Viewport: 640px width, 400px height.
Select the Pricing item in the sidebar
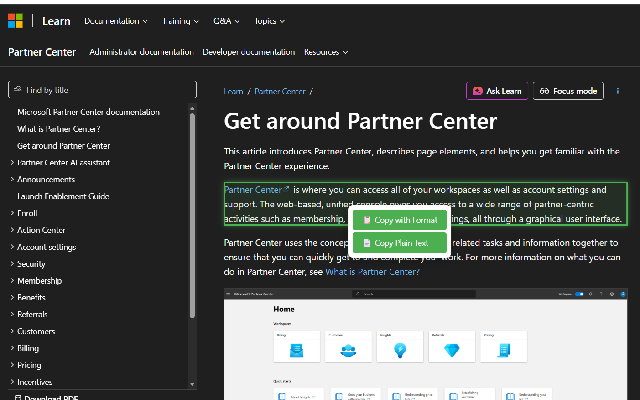29,365
